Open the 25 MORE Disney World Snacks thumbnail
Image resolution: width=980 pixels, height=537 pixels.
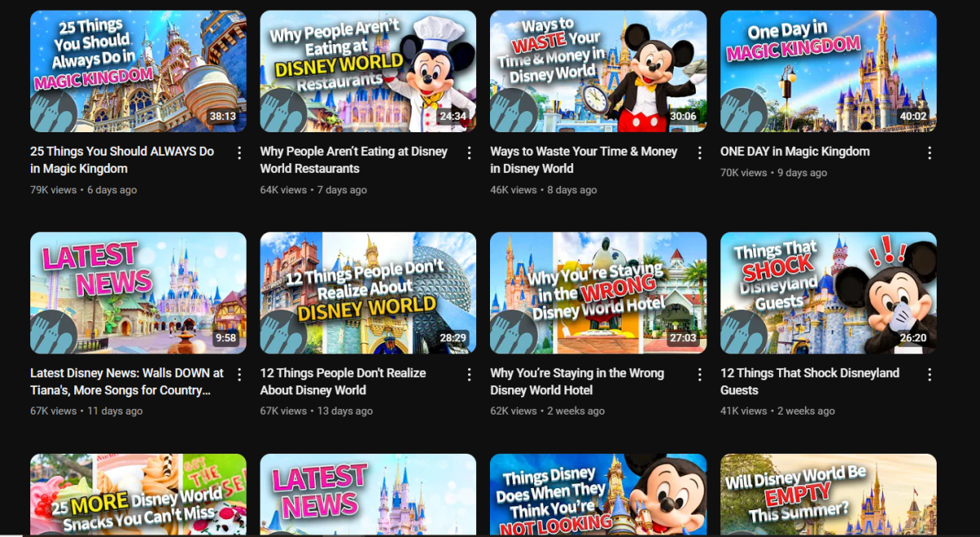click(x=138, y=495)
